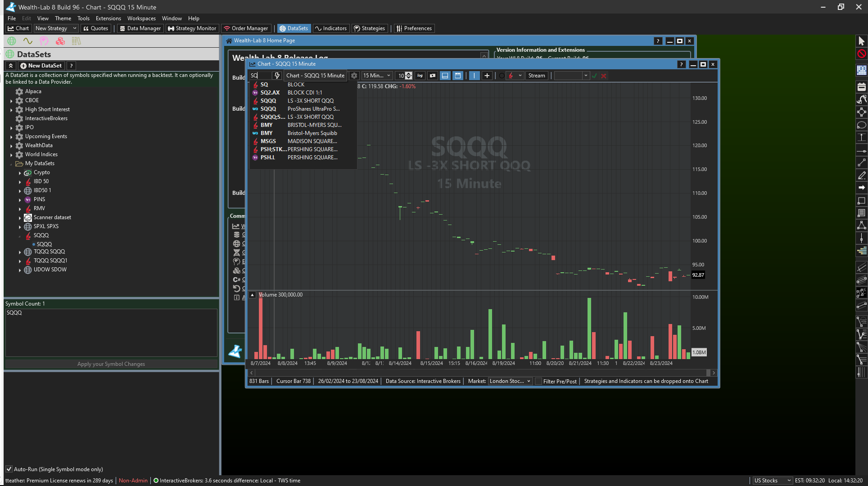Open the Workspaces menu
The image size is (868, 486).
pyautogui.click(x=141, y=18)
